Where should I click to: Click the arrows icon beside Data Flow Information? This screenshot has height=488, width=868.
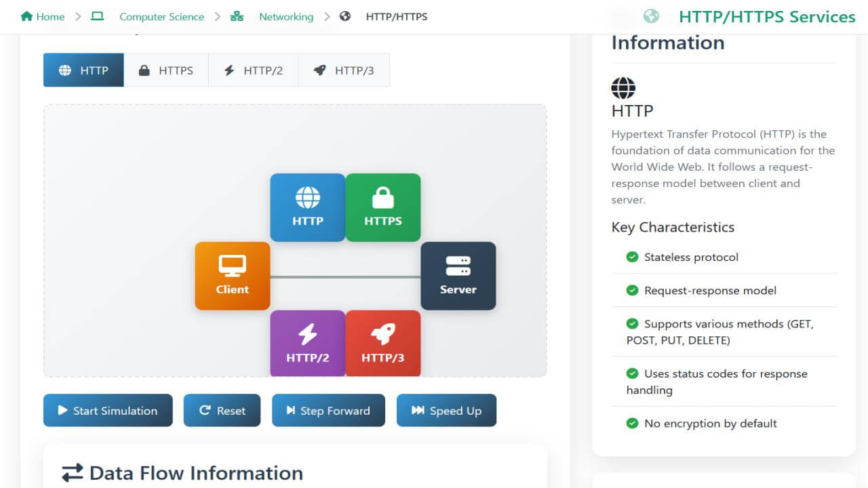pos(73,473)
